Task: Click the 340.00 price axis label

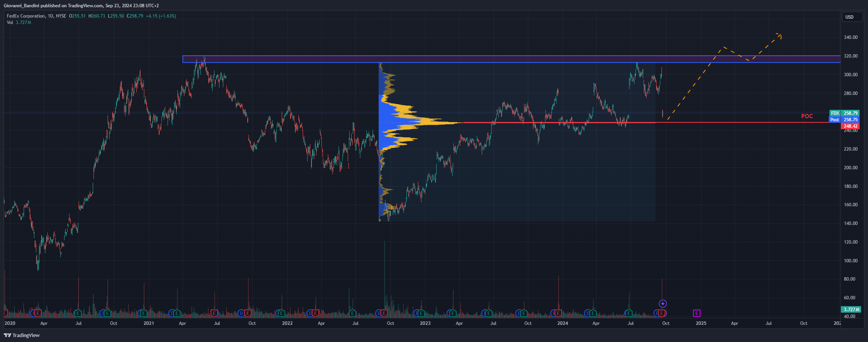Action: tap(850, 37)
